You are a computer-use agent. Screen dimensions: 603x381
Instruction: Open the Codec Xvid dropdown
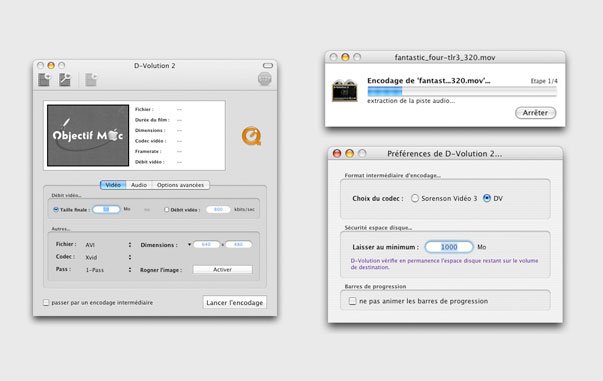[x=108, y=257]
